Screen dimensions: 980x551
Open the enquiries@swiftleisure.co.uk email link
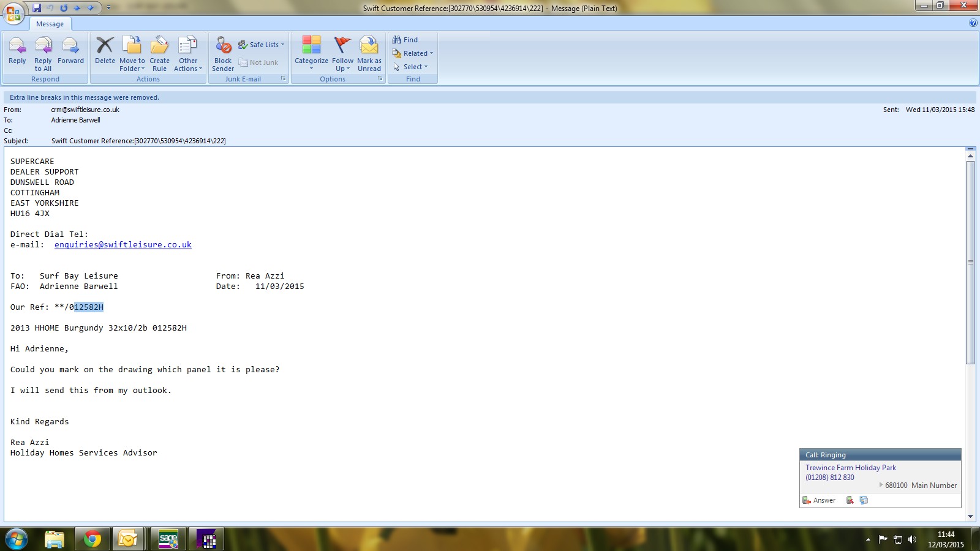click(x=123, y=245)
